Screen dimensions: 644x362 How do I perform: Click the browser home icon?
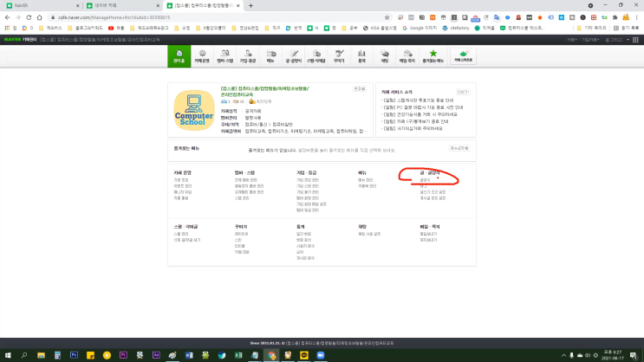coord(39,17)
